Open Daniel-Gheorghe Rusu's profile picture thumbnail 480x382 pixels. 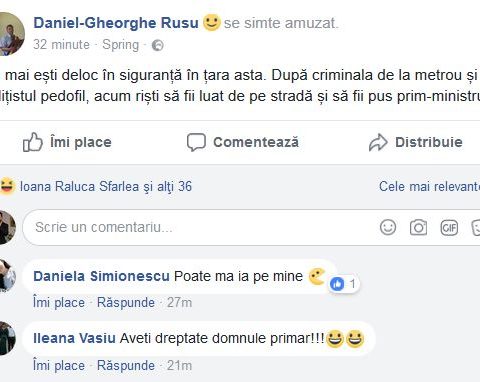pyautogui.click(x=10, y=34)
